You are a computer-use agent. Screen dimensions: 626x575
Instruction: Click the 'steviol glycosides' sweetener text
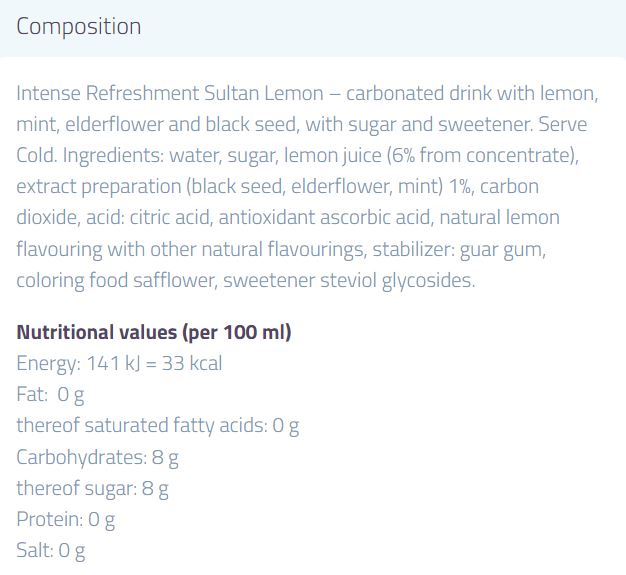[x=400, y=280]
